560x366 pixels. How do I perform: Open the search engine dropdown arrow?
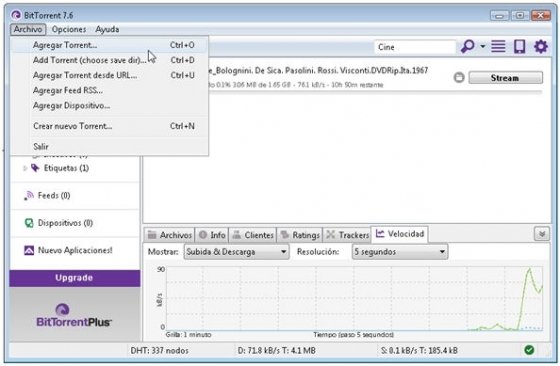[x=482, y=46]
